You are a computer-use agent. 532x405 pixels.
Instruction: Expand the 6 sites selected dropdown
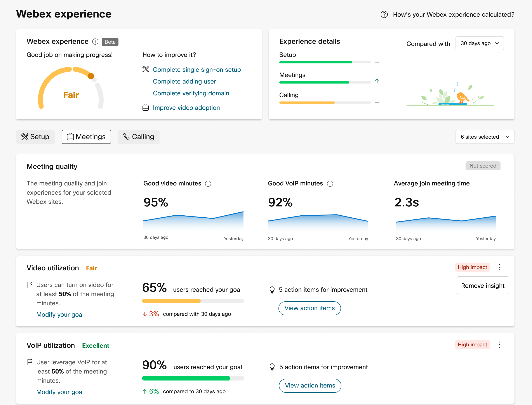(485, 137)
